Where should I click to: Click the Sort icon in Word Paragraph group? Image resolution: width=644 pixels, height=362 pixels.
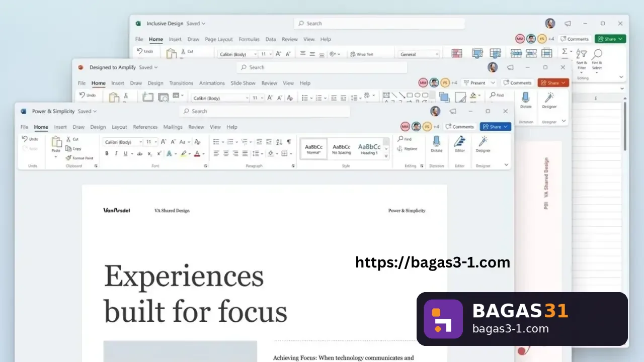tap(279, 142)
